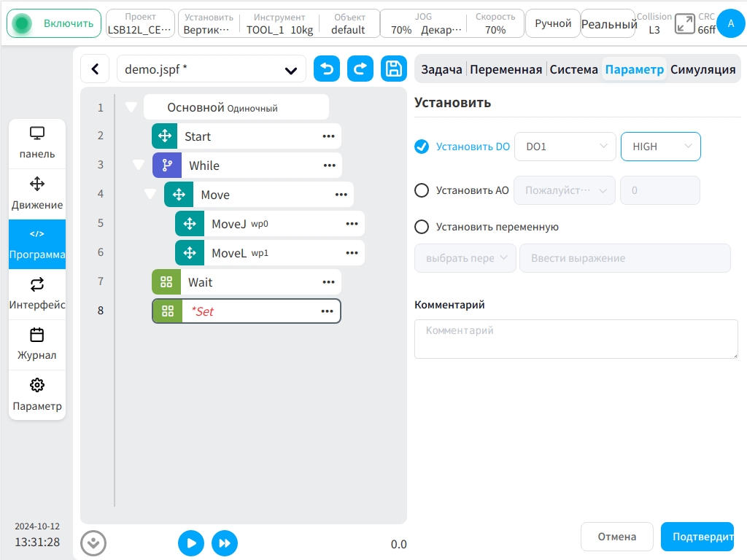Image resolution: width=747 pixels, height=560 pixels.
Task: Open the three-dot menu on Start row
Action: click(328, 136)
